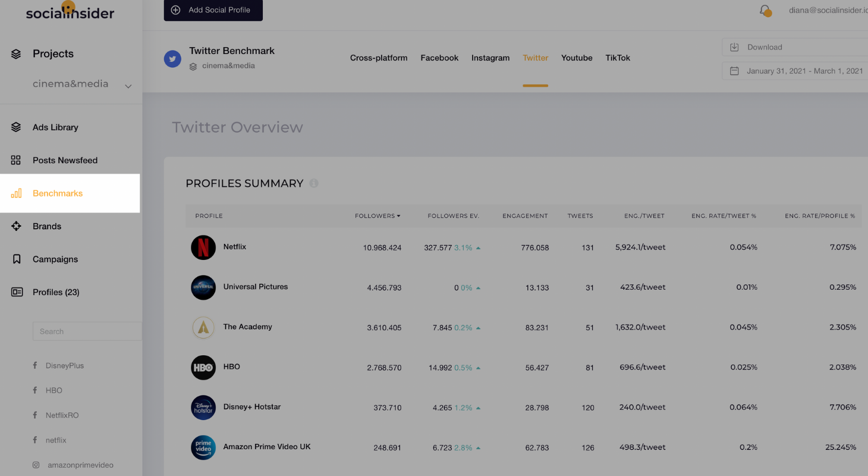Click the Amazon Prime Video UK name

267,447
